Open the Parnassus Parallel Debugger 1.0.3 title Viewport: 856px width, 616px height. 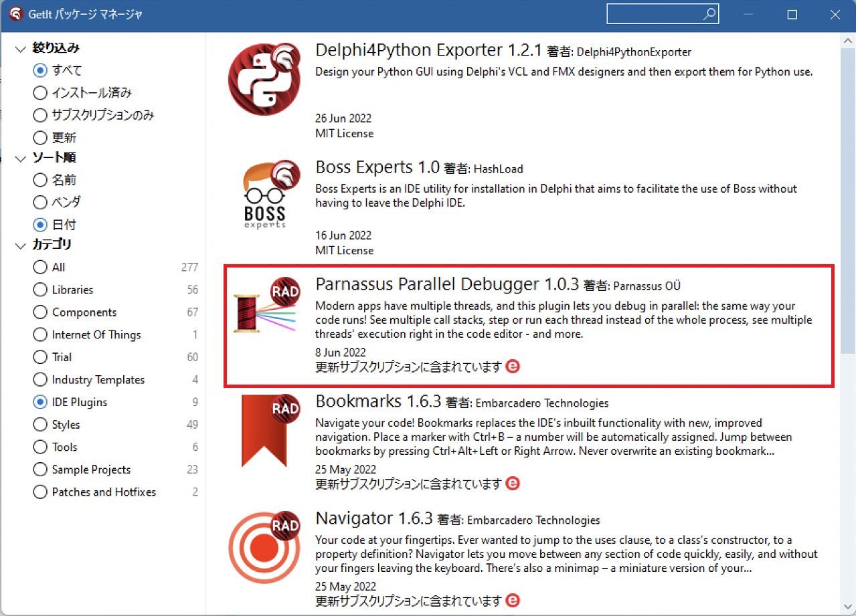click(447, 284)
